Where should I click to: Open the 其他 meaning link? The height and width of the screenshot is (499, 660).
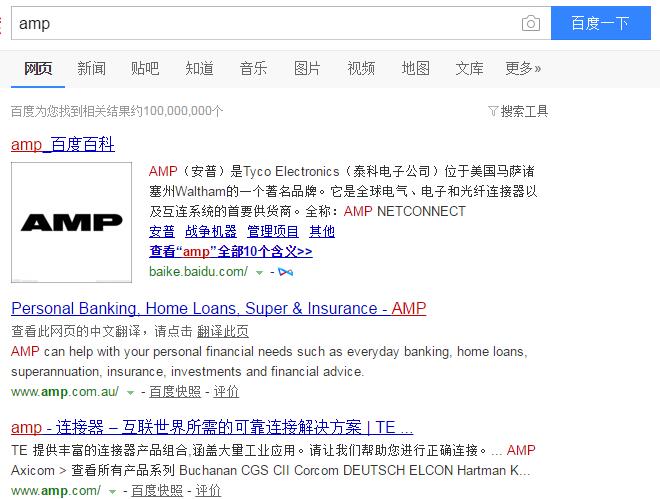click(322, 231)
